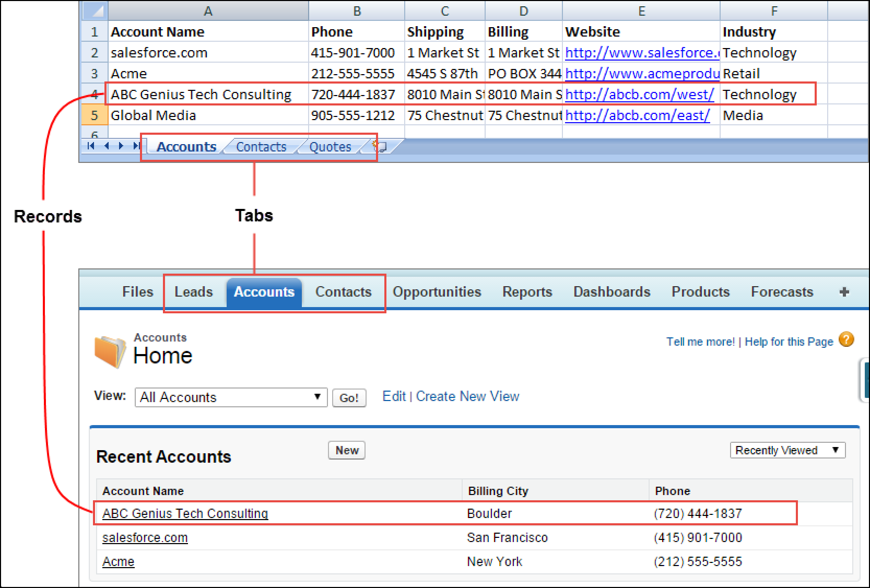Image resolution: width=870 pixels, height=588 pixels.
Task: Switch to the Contacts worksheet tab
Action: click(261, 147)
